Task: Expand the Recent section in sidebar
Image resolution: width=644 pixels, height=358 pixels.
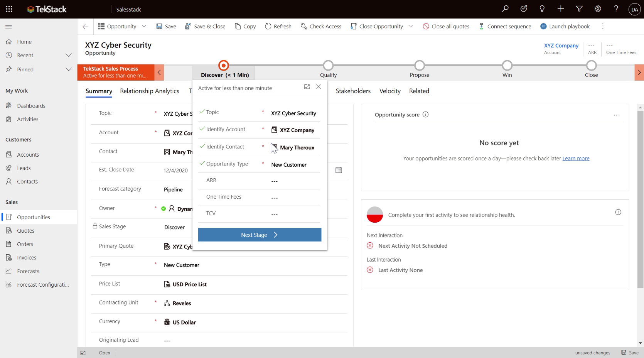Action: (x=69, y=55)
